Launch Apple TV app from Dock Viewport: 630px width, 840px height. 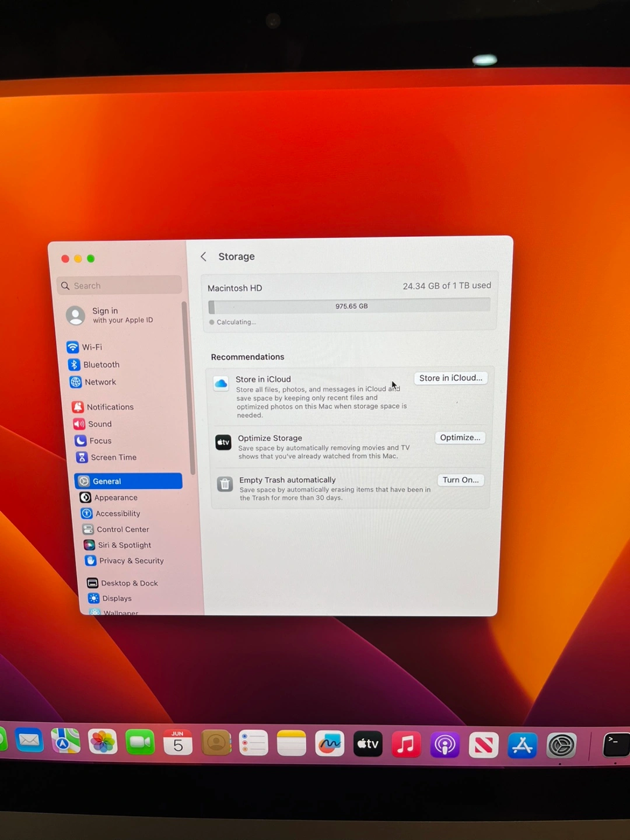click(x=368, y=744)
